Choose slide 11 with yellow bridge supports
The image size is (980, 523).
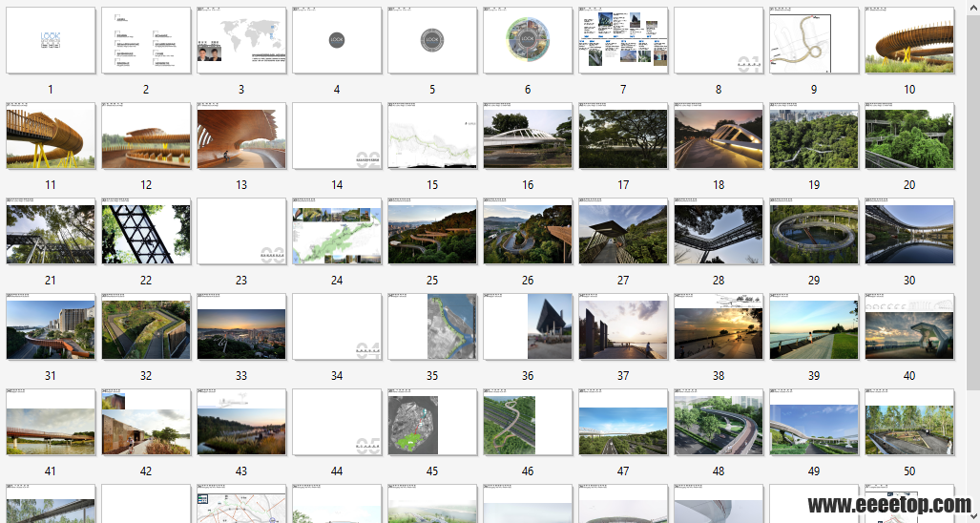51,136
